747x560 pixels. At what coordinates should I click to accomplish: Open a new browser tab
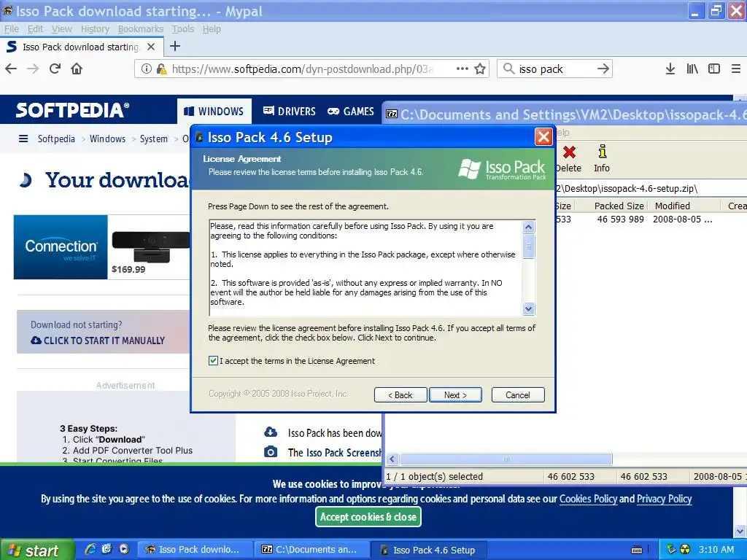[x=175, y=46]
